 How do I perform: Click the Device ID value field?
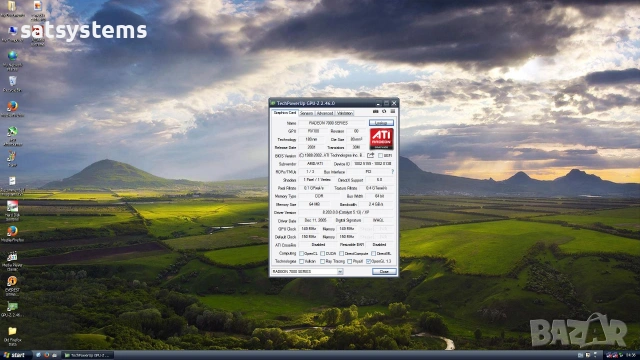tap(373, 164)
